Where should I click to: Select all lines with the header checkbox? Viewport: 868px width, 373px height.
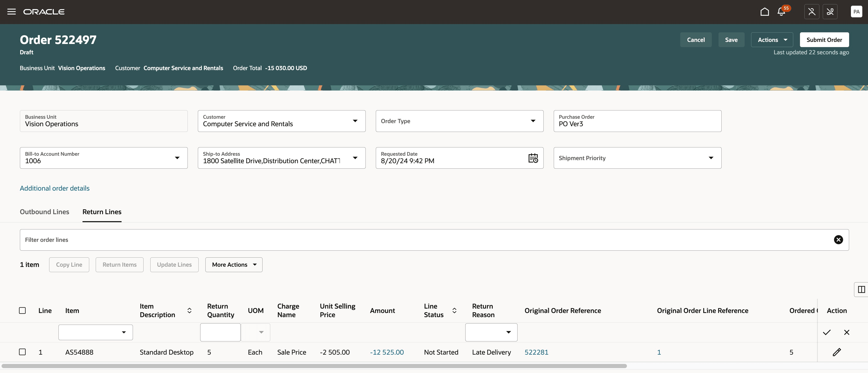(x=22, y=311)
